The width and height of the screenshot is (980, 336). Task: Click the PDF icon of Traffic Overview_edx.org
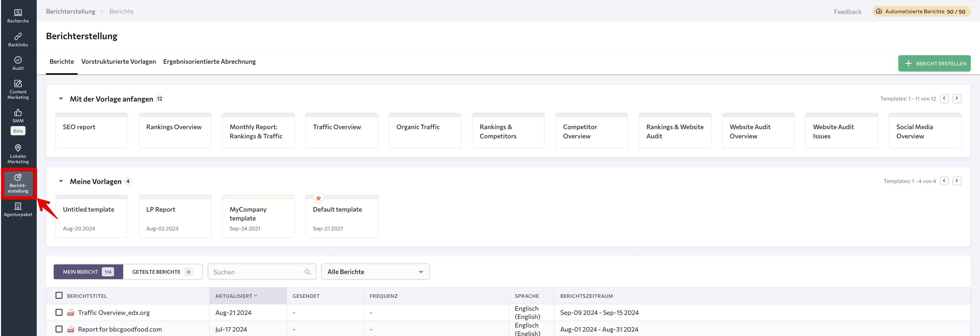click(x=70, y=313)
